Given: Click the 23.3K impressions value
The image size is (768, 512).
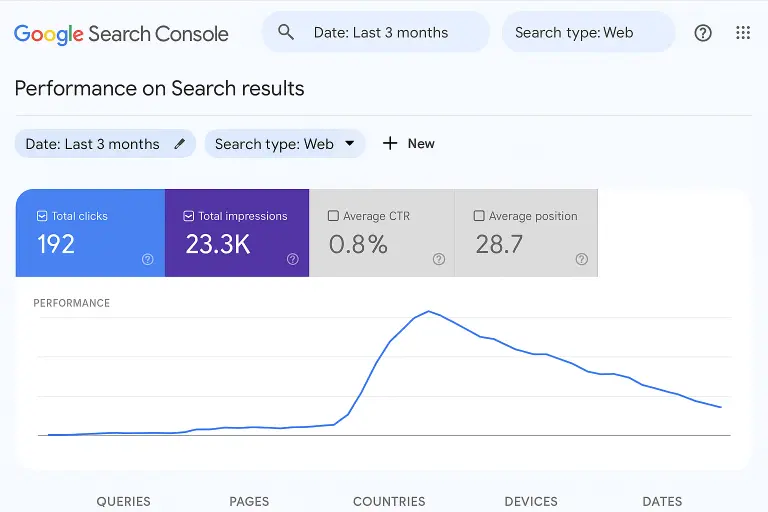Looking at the screenshot, I should pyautogui.click(x=217, y=244).
